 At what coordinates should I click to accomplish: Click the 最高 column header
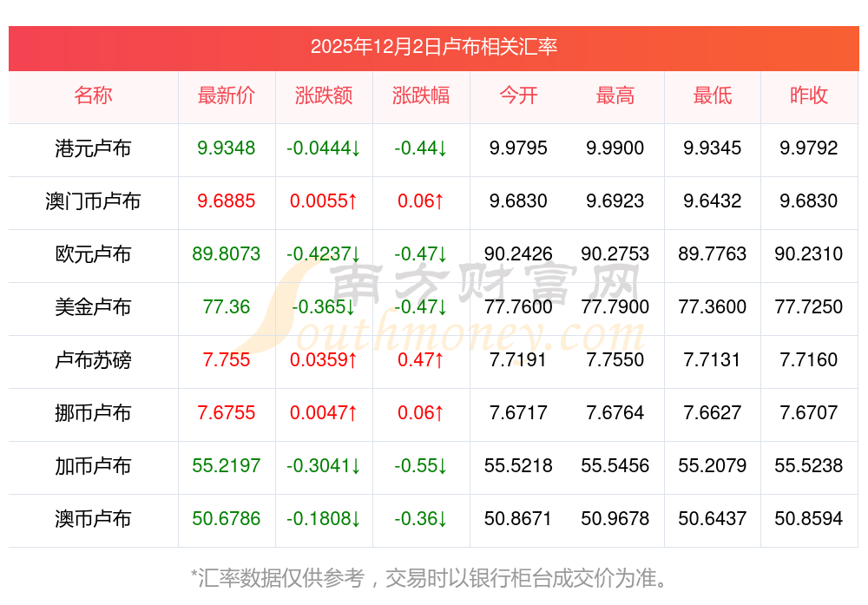pyautogui.click(x=615, y=95)
